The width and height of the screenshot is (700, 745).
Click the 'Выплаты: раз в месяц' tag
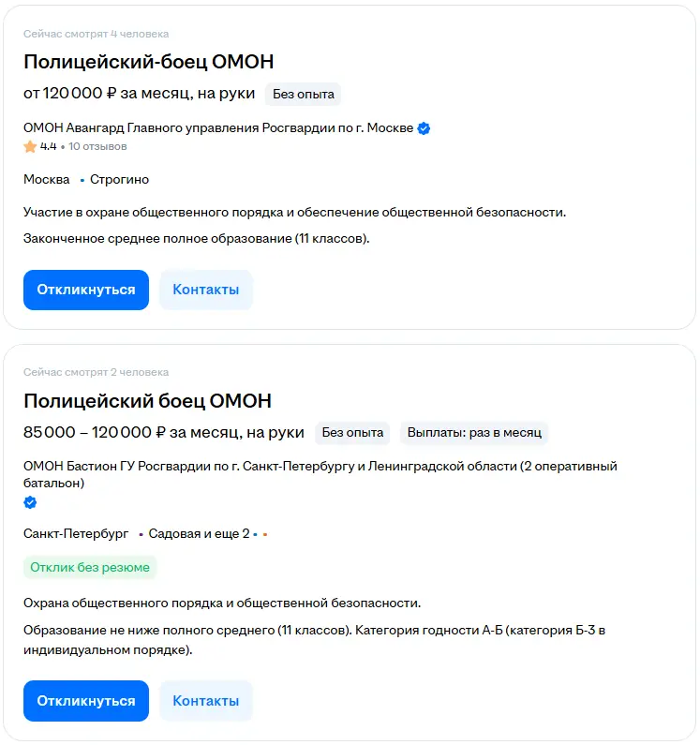coord(474,433)
